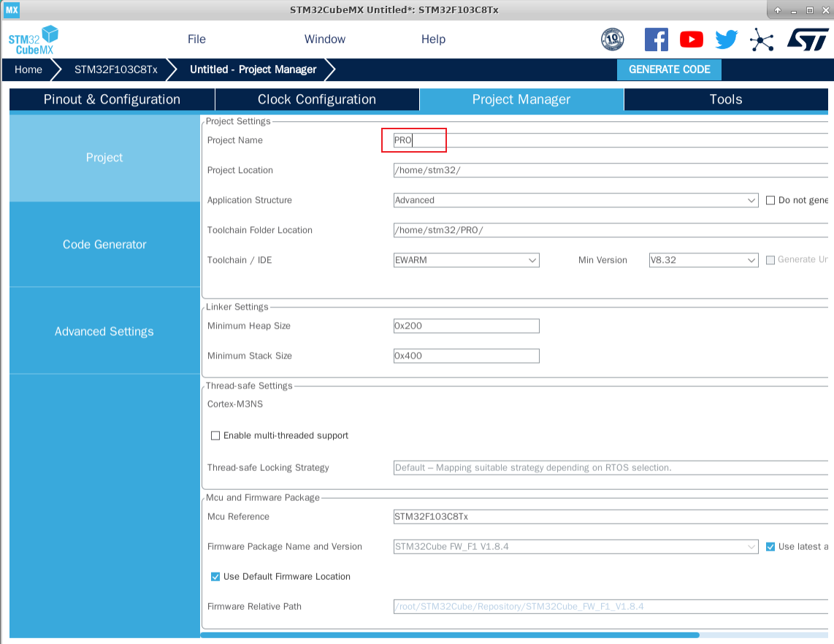
Task: Click the GENERATE CODE button
Action: [x=670, y=69]
